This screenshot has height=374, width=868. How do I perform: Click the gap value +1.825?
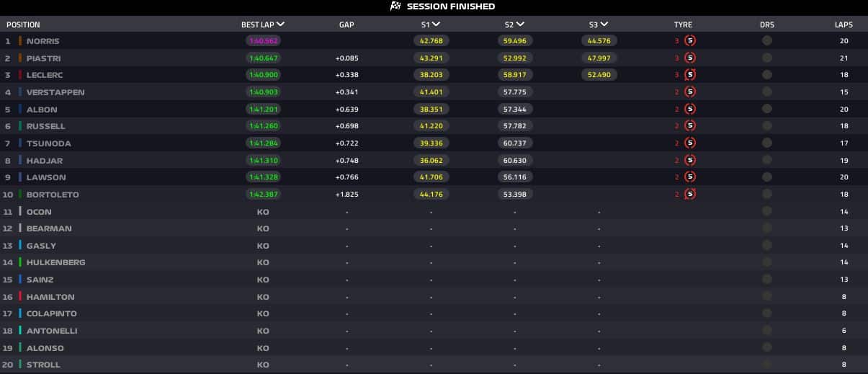(346, 195)
